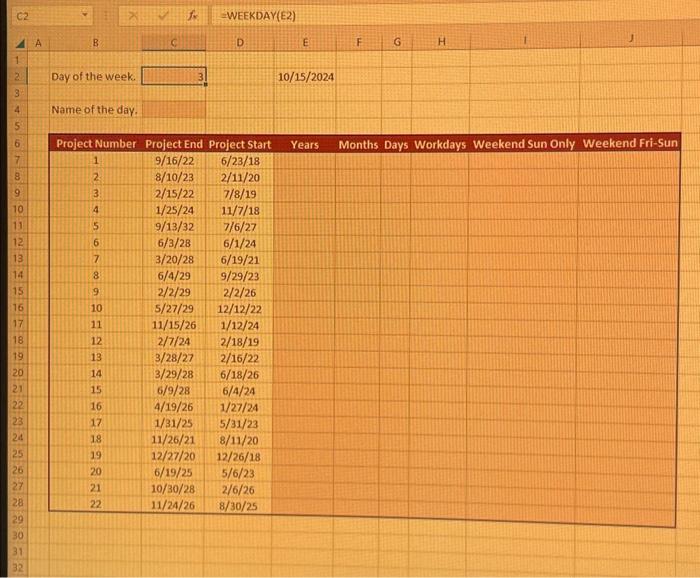Click Project Start date 6/1/24
Viewport: 700px width, 578px height.
click(240, 244)
